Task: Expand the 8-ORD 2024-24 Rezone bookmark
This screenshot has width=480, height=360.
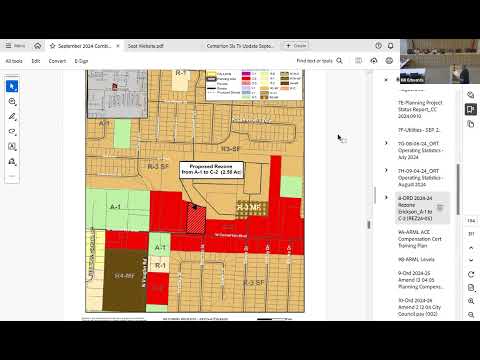Action: (386, 197)
